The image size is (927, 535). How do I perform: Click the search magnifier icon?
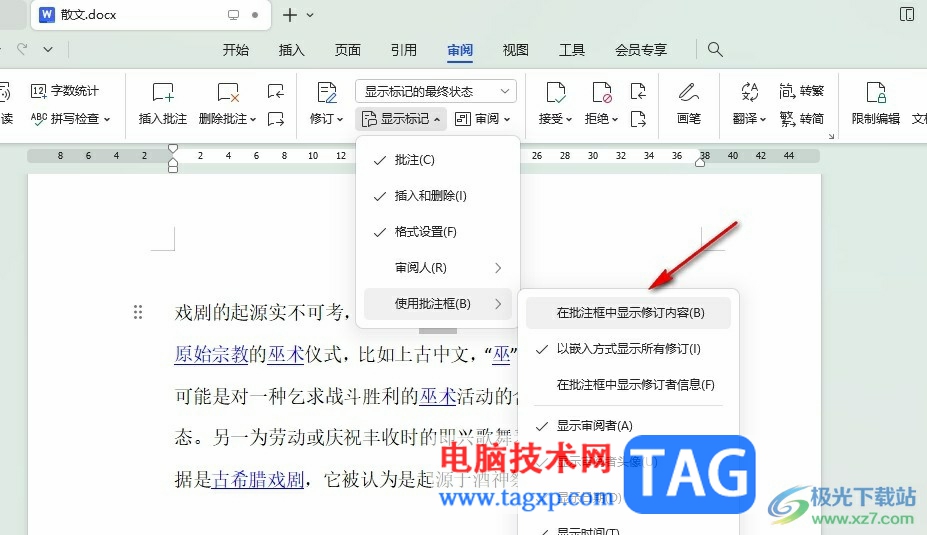715,50
